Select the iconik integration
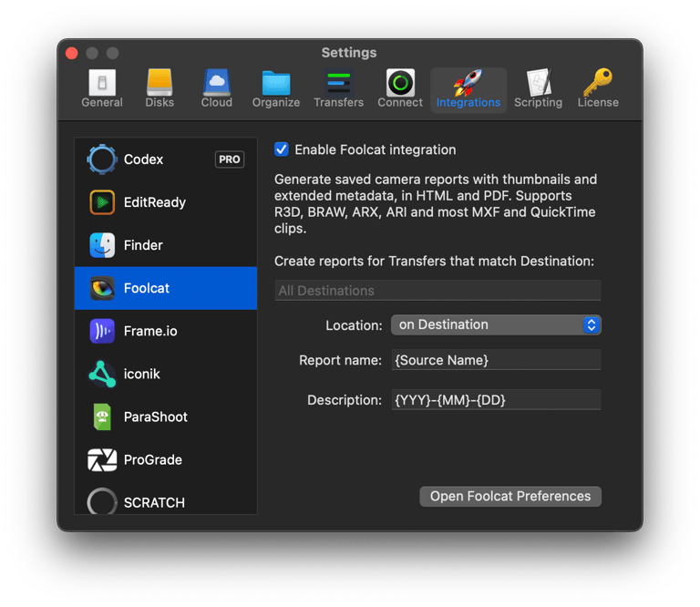 (x=141, y=374)
